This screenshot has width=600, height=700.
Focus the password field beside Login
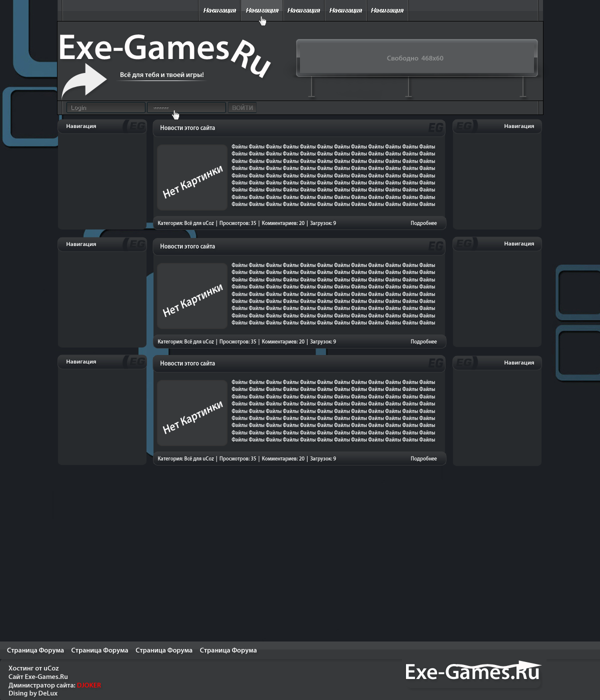click(x=186, y=107)
